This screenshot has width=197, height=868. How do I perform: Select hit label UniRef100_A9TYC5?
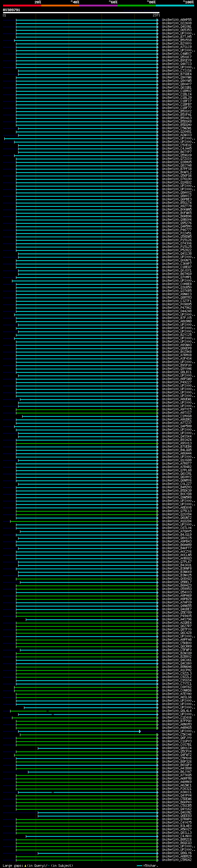tap(177, 410)
